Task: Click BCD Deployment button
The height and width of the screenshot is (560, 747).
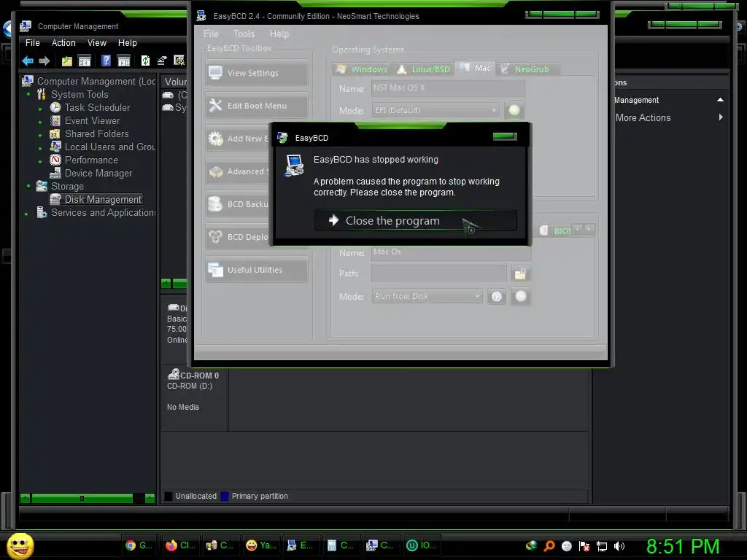Action: coord(239,237)
